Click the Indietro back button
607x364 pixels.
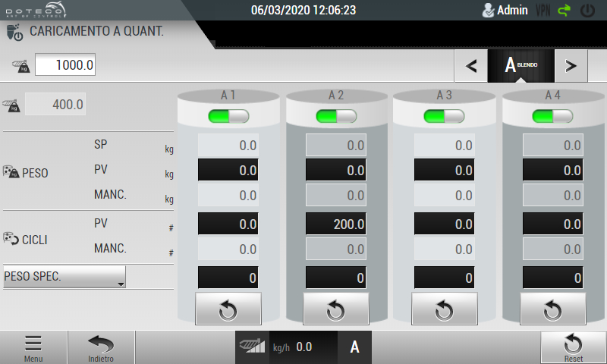coord(101,347)
